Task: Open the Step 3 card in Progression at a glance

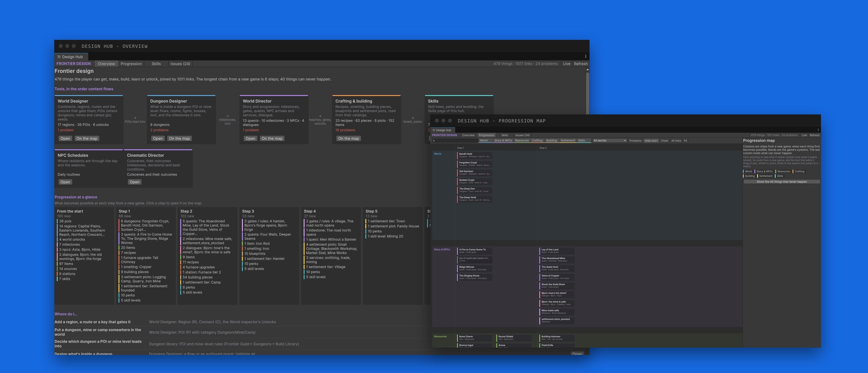Action: [269, 256]
